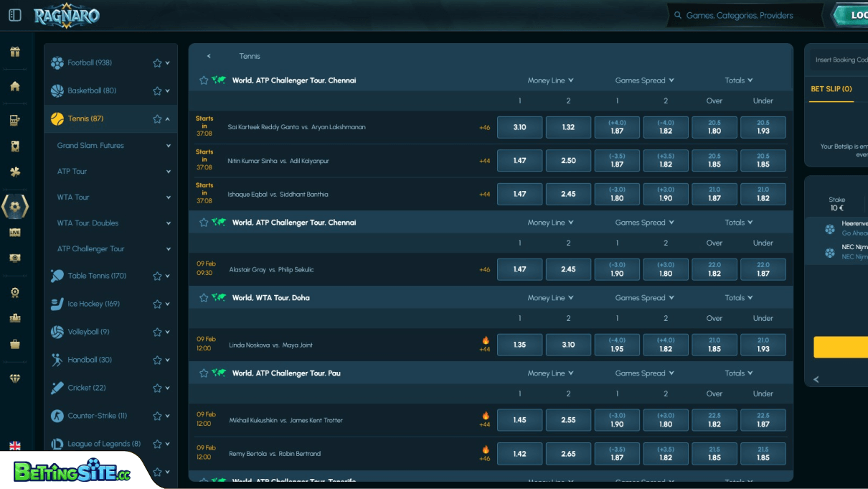Screen dimensions: 868x489
Task: Open the Live betting section icon
Action: [x=14, y=232]
